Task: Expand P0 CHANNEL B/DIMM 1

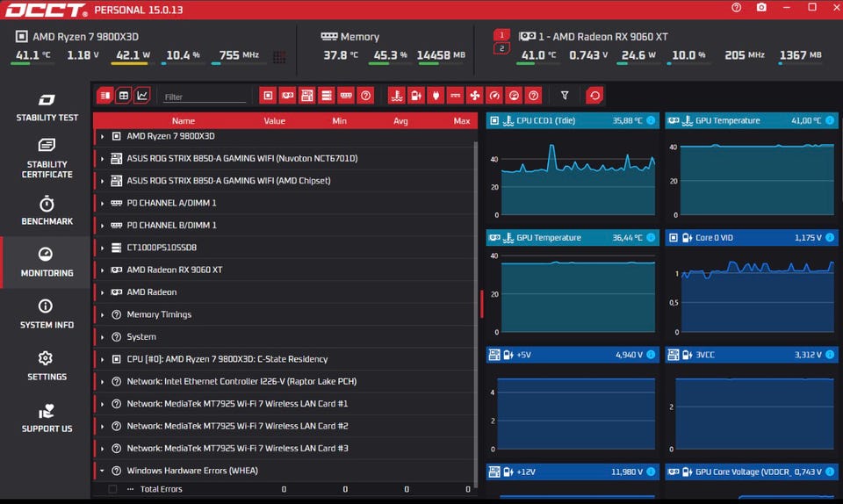Action: pos(102,226)
